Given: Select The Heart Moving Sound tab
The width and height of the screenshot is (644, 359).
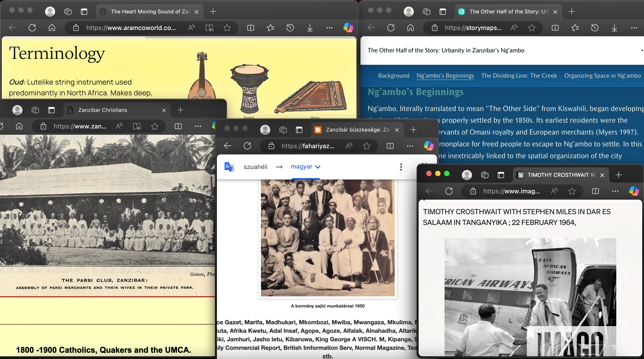Looking at the screenshot, I should 150,11.
